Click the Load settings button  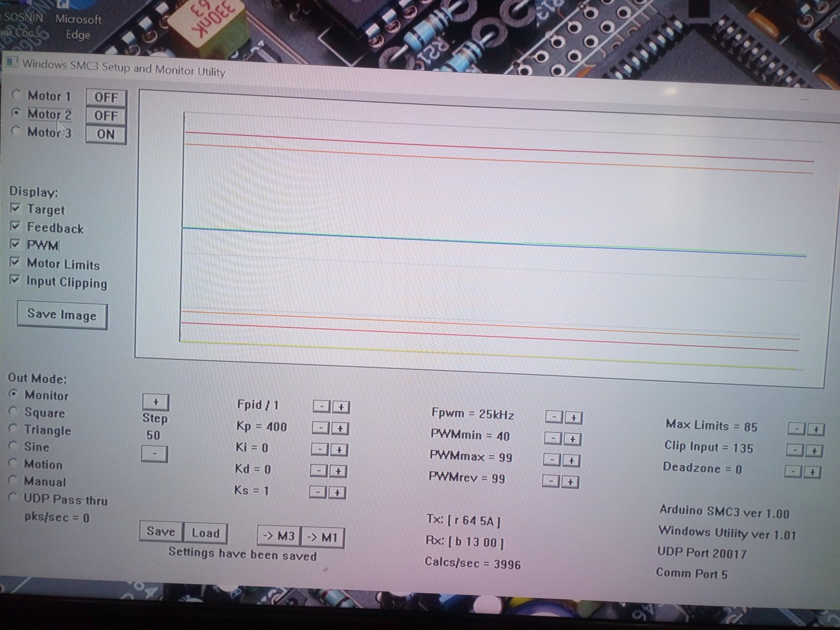205,533
